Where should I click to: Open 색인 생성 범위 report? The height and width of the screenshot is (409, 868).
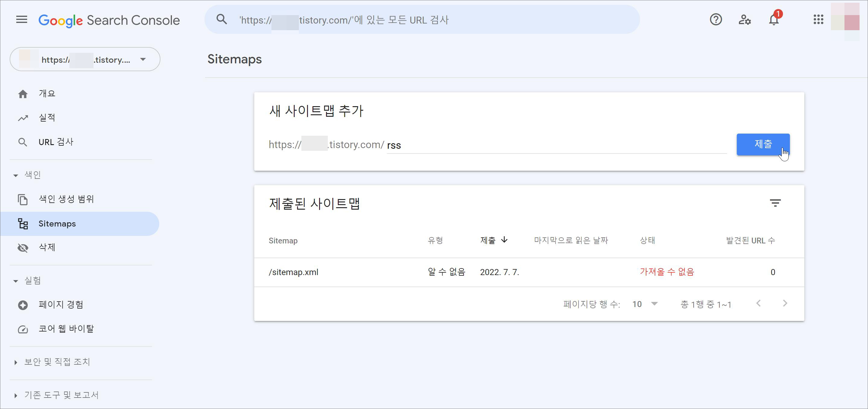pyautogui.click(x=66, y=199)
